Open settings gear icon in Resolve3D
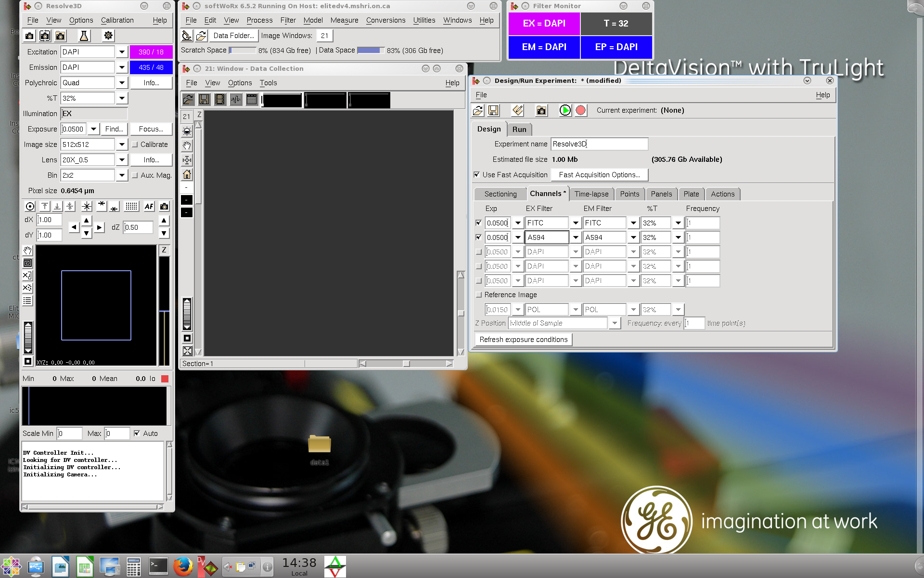The image size is (924, 578). coord(108,36)
